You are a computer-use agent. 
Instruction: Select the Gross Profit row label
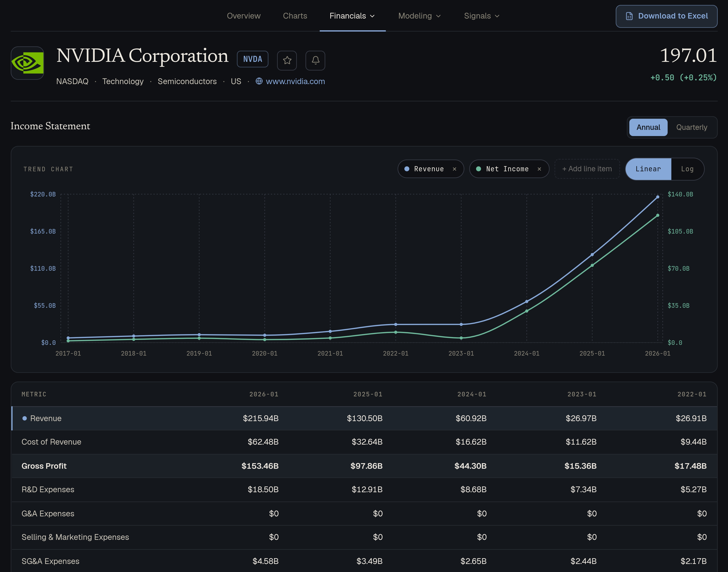click(44, 466)
